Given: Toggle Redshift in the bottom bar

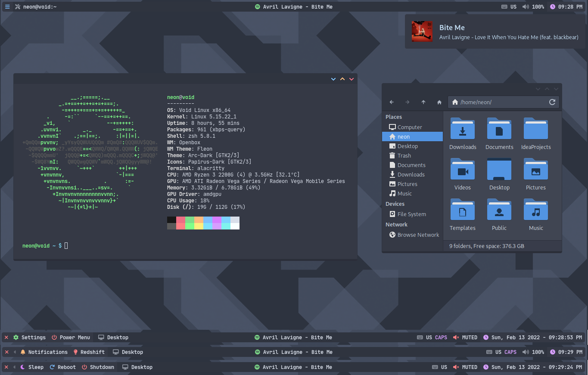Looking at the screenshot, I should 89,352.
